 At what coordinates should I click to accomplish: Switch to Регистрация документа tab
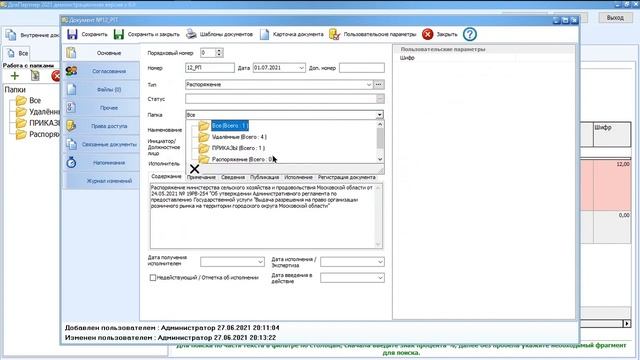pyautogui.click(x=347, y=177)
